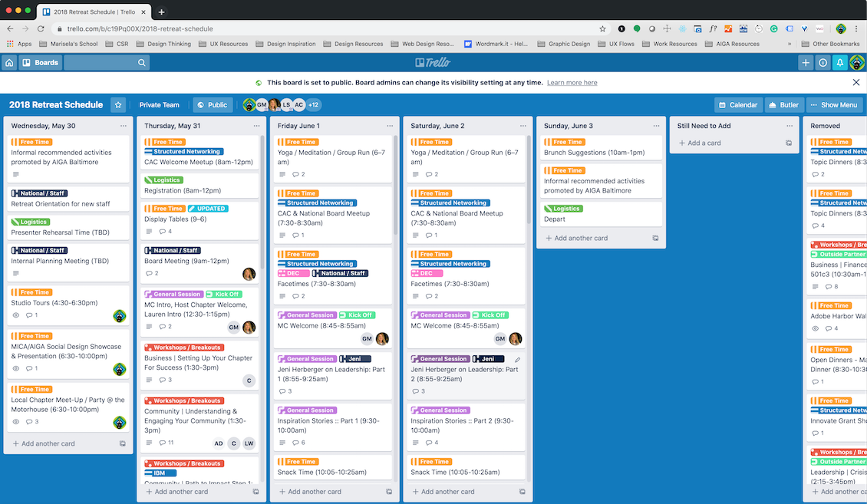Open the AIGA Resources bookmarks folder
The height and width of the screenshot is (504, 867).
732,44
